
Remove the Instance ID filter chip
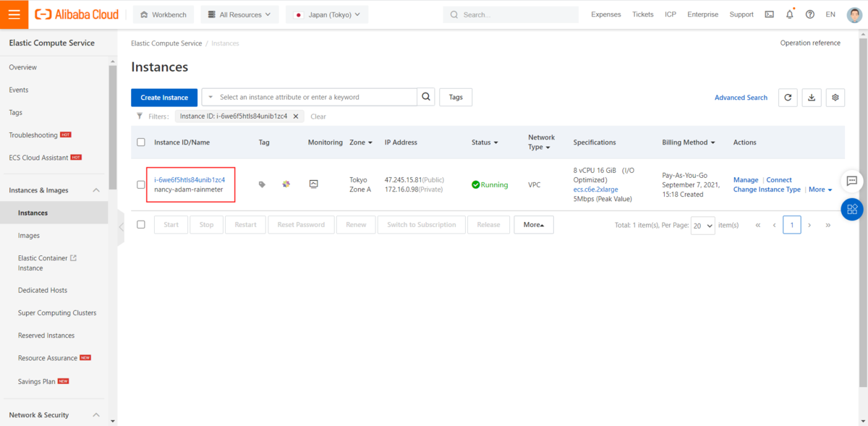point(296,116)
